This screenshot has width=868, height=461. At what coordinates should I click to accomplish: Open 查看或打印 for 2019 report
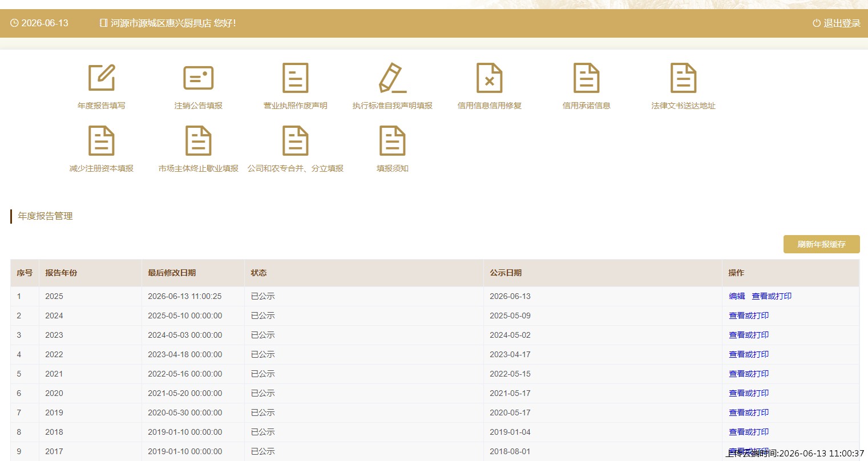(x=749, y=413)
